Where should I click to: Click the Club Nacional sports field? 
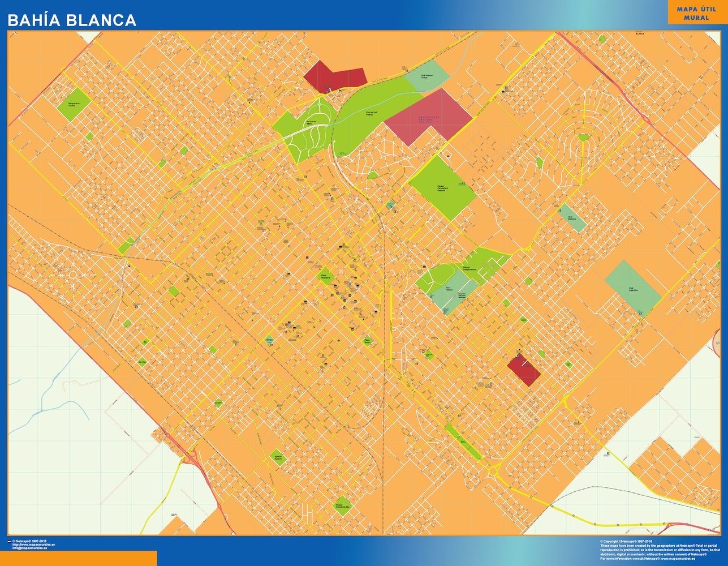[x=572, y=217]
